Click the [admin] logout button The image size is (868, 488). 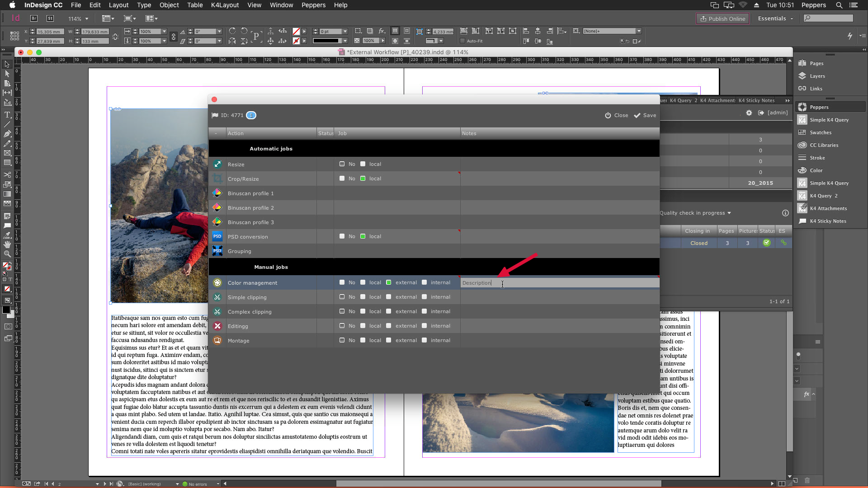click(x=773, y=113)
